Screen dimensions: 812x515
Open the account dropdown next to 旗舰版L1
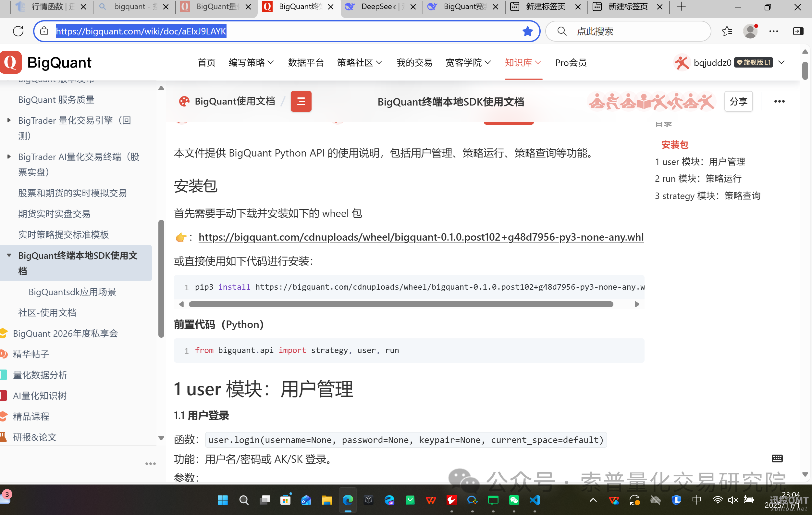(781, 62)
